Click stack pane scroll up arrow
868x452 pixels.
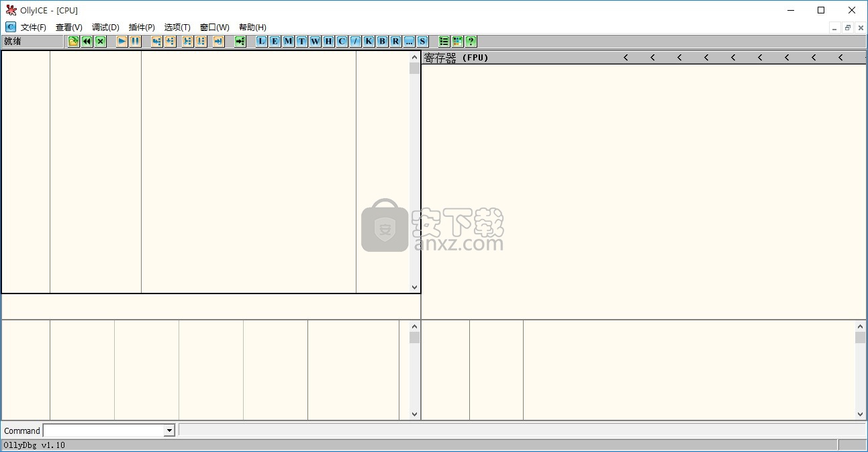pos(861,326)
